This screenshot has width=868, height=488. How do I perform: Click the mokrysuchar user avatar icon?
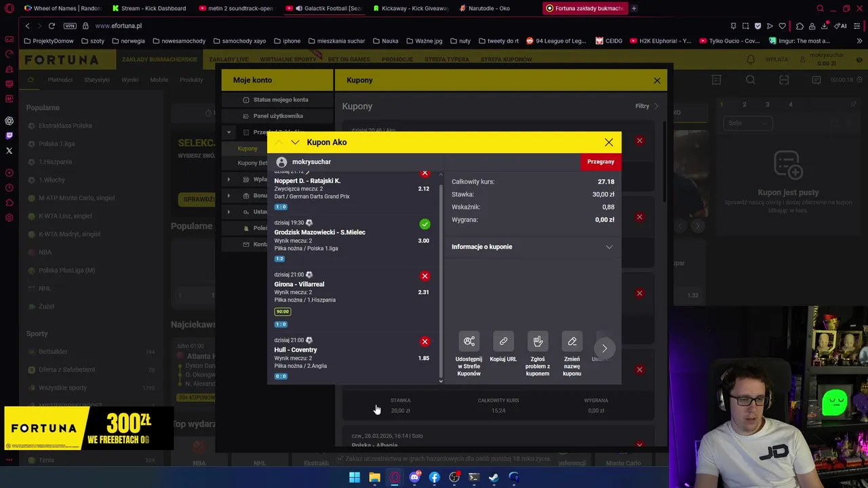click(x=281, y=162)
